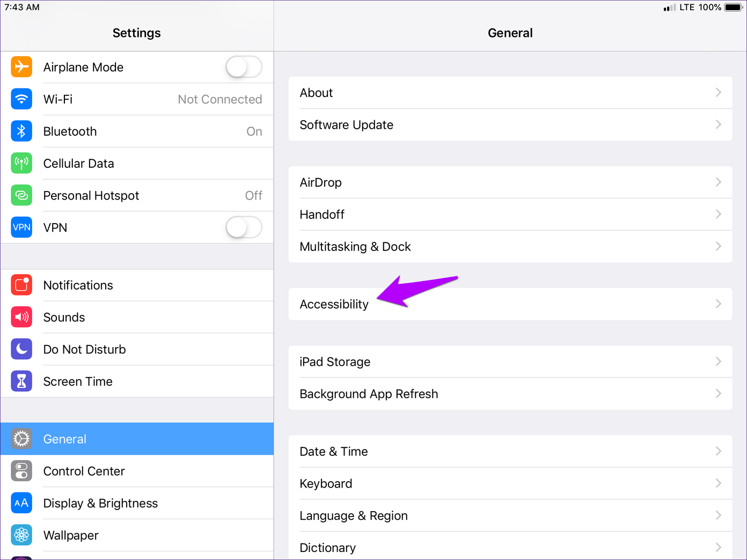This screenshot has width=747, height=560.
Task: Open Background App Refresh settings
Action: point(369,394)
